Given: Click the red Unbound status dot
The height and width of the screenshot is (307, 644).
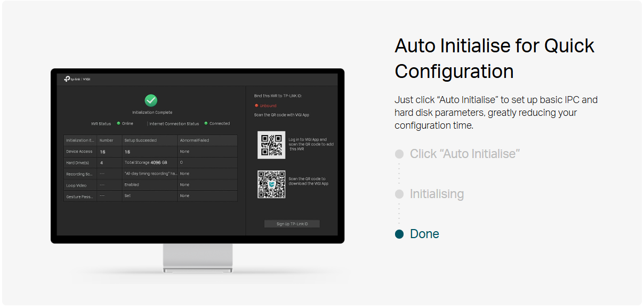Looking at the screenshot, I should click(256, 106).
